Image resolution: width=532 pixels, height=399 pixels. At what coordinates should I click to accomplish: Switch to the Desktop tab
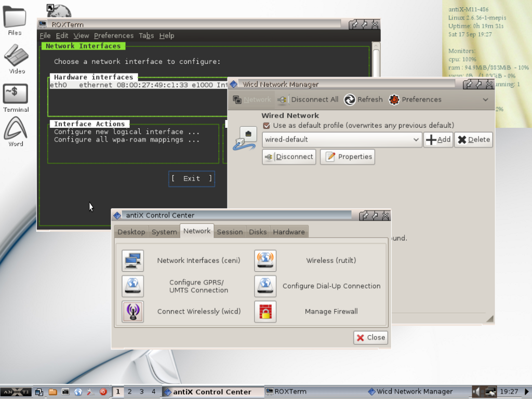click(131, 232)
